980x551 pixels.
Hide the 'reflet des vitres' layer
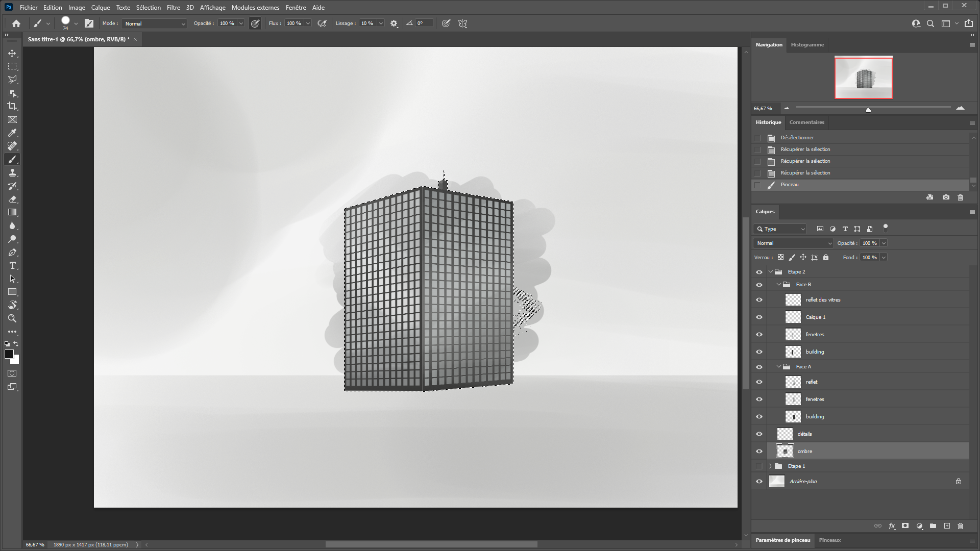click(759, 299)
